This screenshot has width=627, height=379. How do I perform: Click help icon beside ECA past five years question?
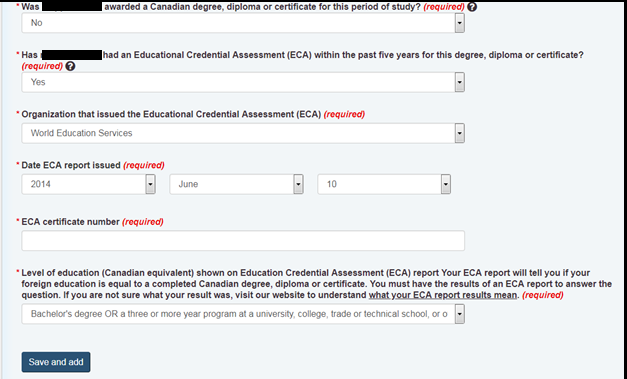(70, 66)
